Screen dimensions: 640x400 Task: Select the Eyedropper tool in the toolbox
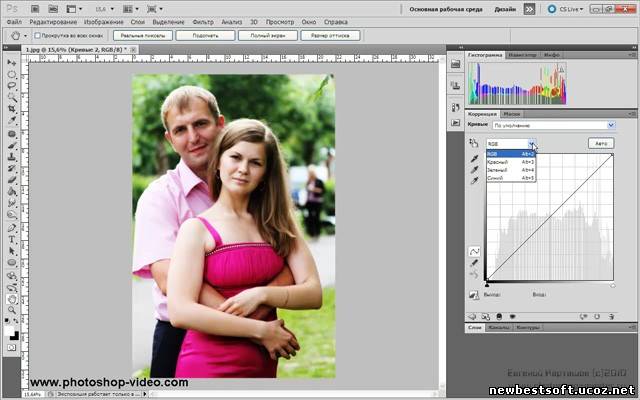coord(11,120)
